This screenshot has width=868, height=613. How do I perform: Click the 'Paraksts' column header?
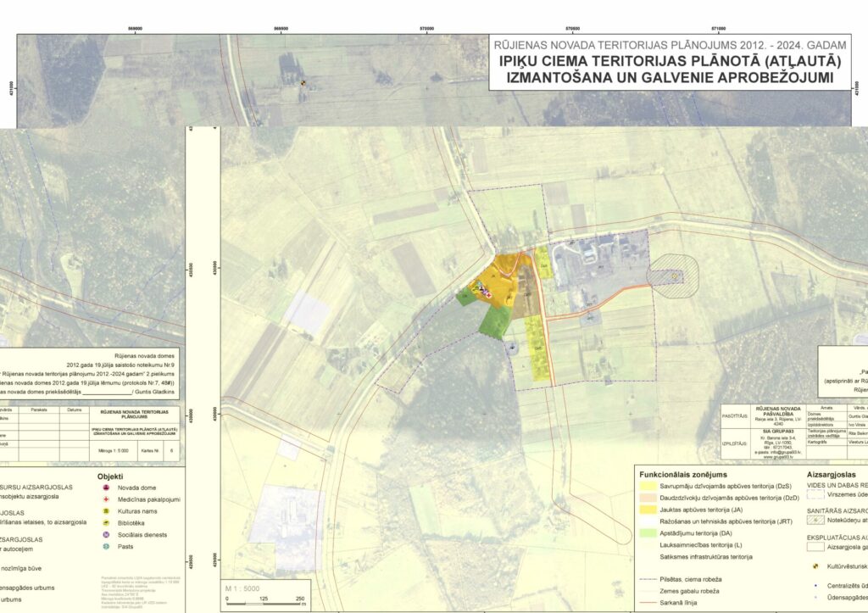pos(39,410)
